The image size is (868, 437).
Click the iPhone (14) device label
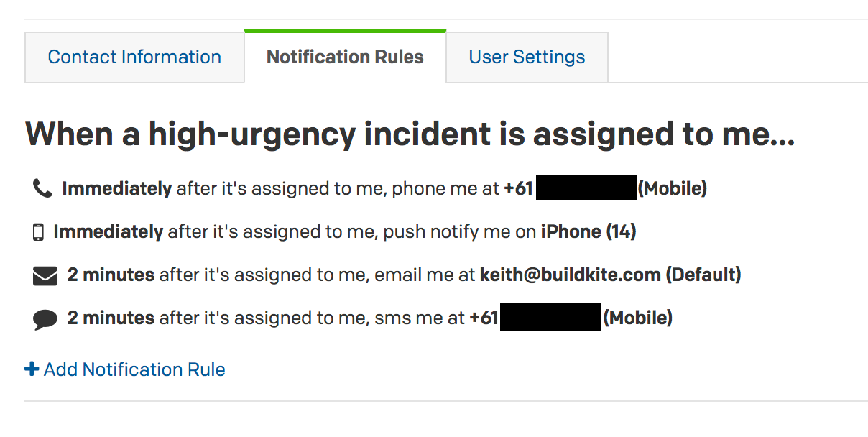click(588, 232)
